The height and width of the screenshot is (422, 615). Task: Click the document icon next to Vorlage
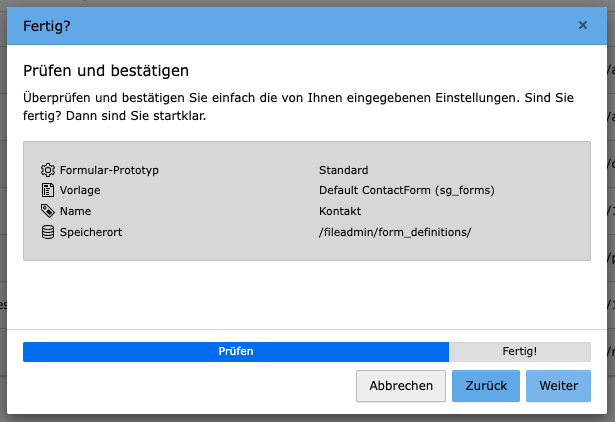pos(48,190)
